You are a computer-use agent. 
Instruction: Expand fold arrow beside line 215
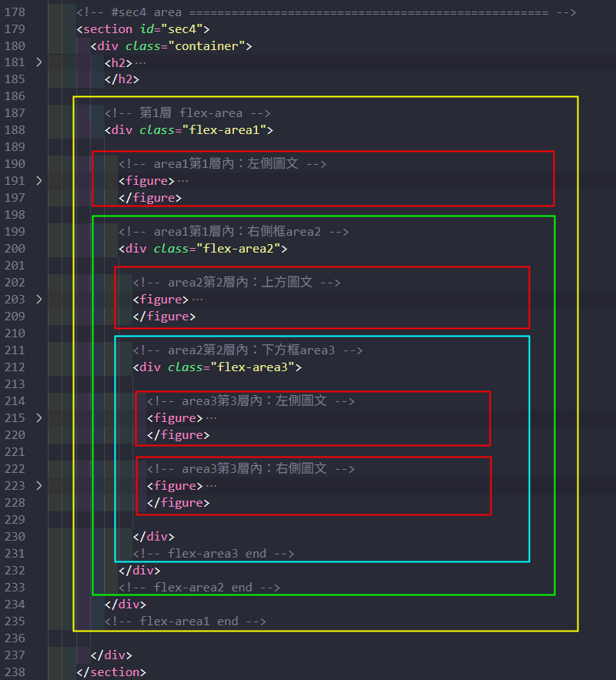38,418
